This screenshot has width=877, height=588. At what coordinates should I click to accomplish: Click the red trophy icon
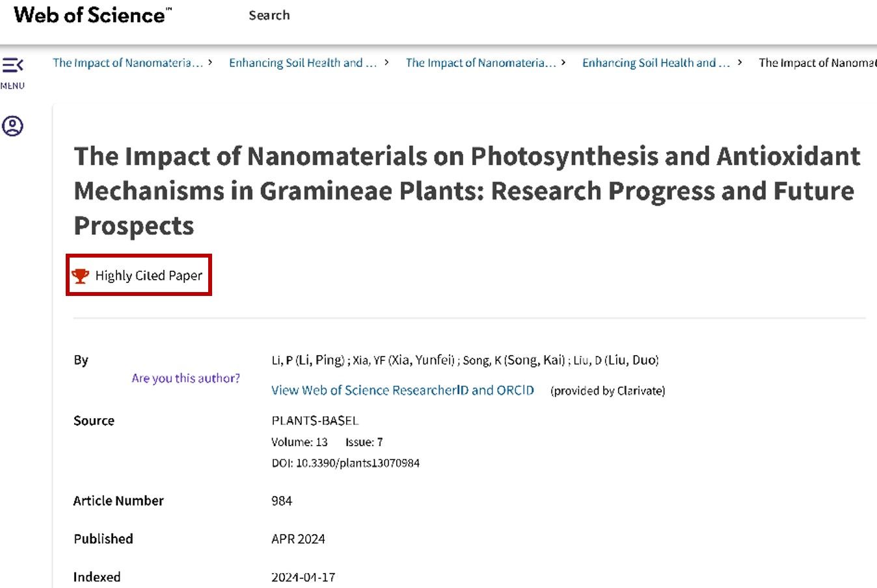click(80, 276)
